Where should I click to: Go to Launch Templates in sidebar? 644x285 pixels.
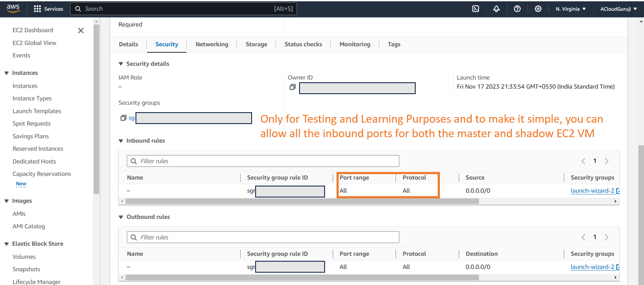[x=37, y=111]
